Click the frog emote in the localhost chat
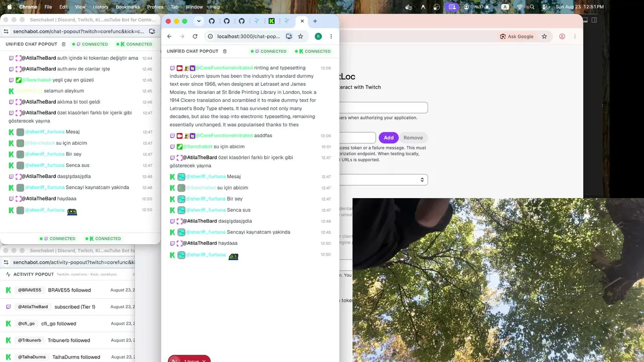The width and height of the screenshot is (644, 362). 233,256
